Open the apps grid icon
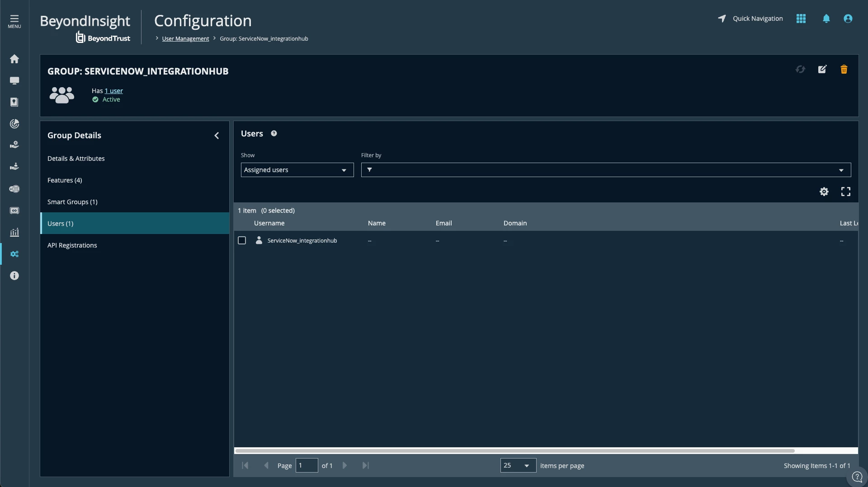This screenshot has height=487, width=868. click(801, 19)
